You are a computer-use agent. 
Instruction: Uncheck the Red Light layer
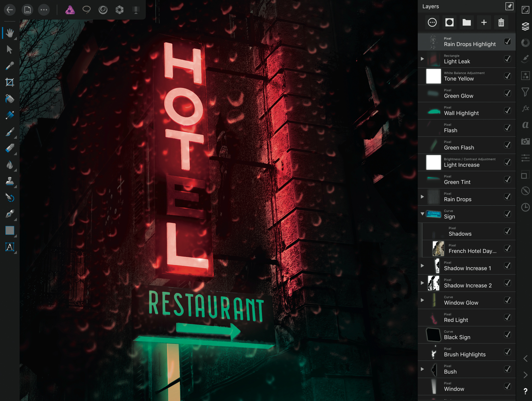[507, 317]
